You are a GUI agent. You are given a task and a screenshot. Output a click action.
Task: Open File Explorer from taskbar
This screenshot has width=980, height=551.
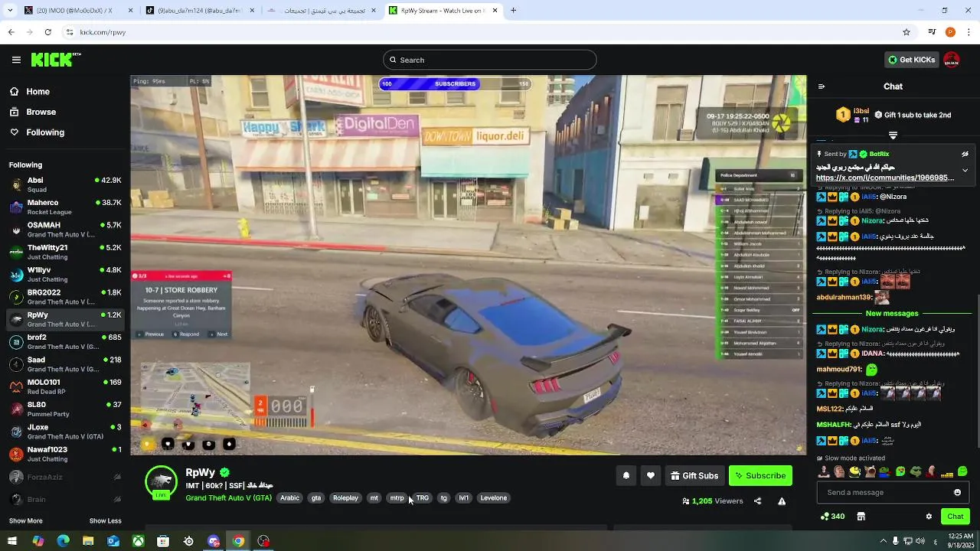click(88, 541)
